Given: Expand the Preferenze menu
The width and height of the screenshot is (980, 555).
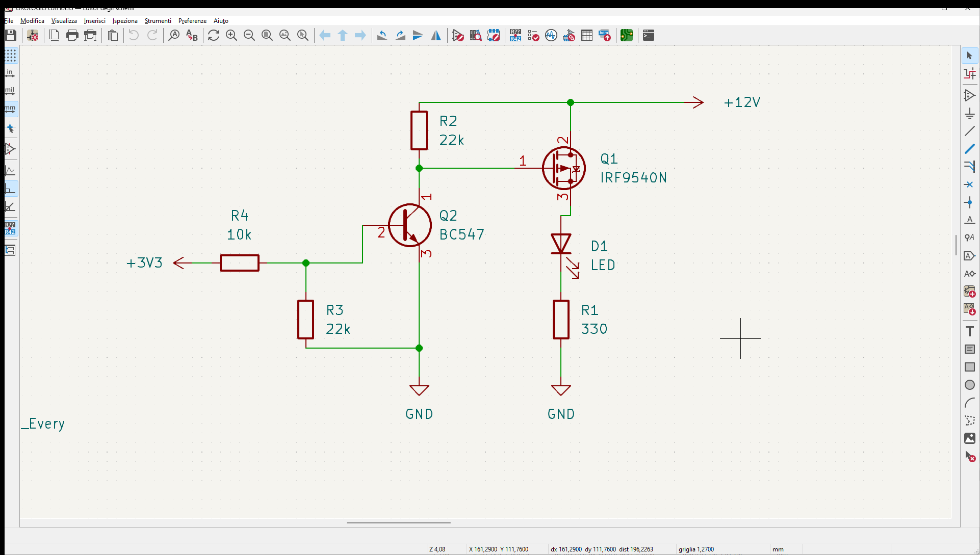Looking at the screenshot, I should [192, 21].
